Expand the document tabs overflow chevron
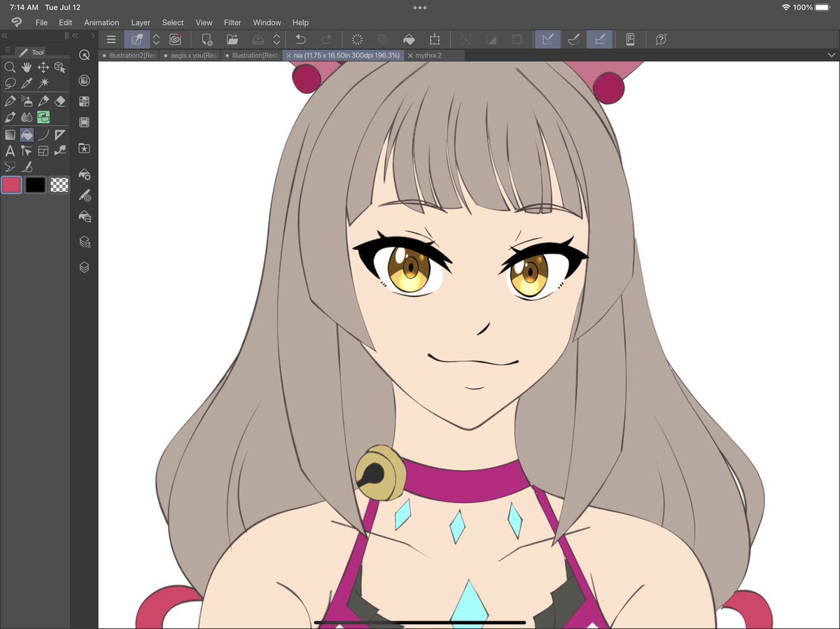Image resolution: width=840 pixels, height=629 pixels. point(832,55)
